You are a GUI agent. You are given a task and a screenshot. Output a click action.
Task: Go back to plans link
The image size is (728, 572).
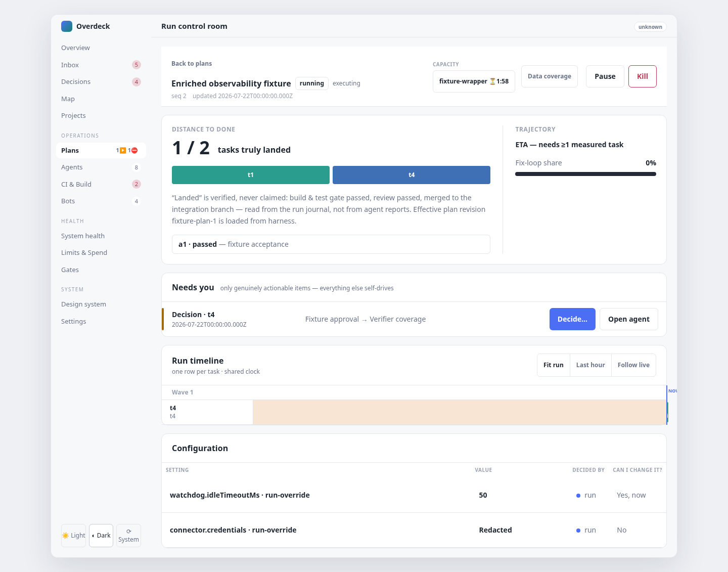point(192,64)
